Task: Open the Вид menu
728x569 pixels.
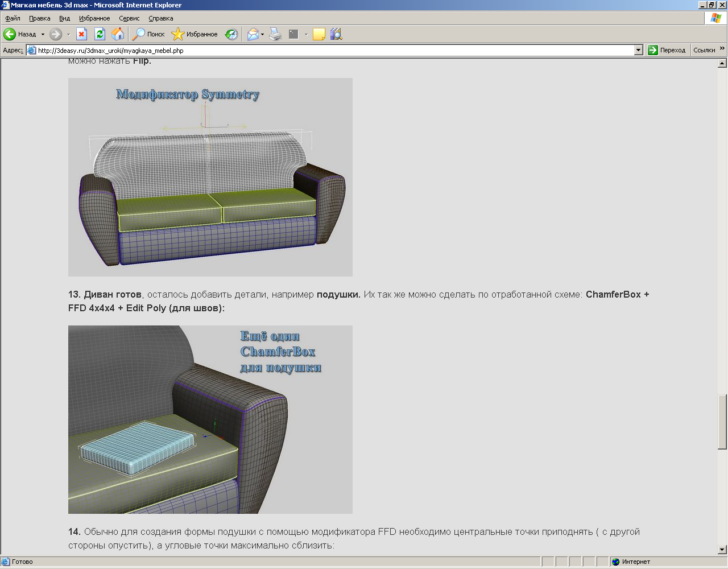Action: pos(65,18)
